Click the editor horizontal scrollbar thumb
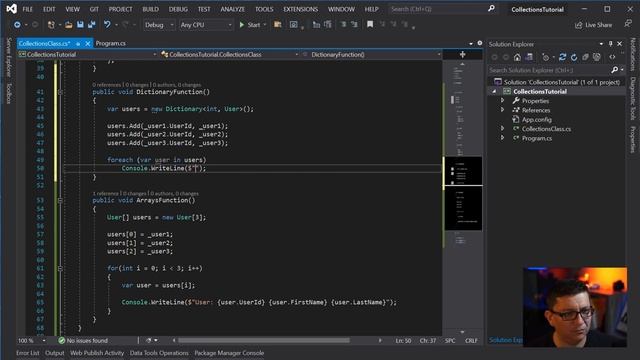The image size is (640, 360). point(264,340)
